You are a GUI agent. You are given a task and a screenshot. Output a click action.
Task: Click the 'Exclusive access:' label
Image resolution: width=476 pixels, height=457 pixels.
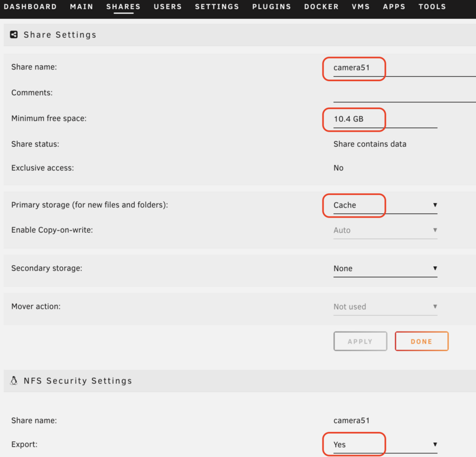click(x=43, y=168)
